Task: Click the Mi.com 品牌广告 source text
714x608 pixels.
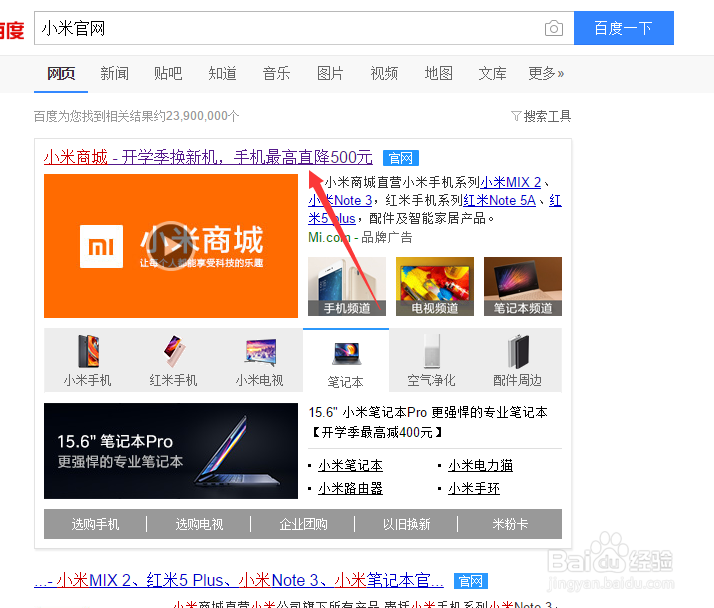Action: [x=360, y=237]
